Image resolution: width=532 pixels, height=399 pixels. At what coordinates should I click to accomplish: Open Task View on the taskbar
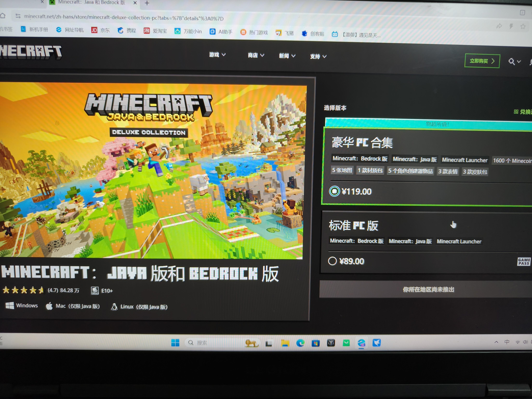[x=269, y=343]
